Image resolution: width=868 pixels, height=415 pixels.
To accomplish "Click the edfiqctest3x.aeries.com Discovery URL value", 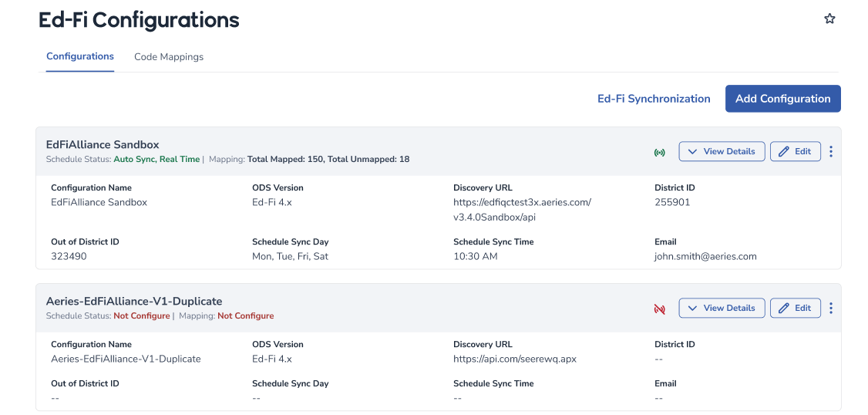I will coord(522,210).
